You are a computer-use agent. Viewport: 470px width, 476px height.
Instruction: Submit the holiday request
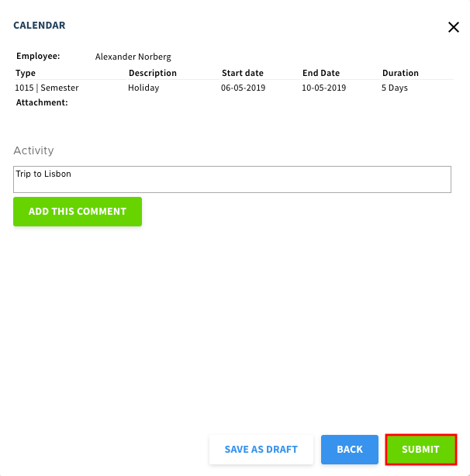(x=421, y=450)
